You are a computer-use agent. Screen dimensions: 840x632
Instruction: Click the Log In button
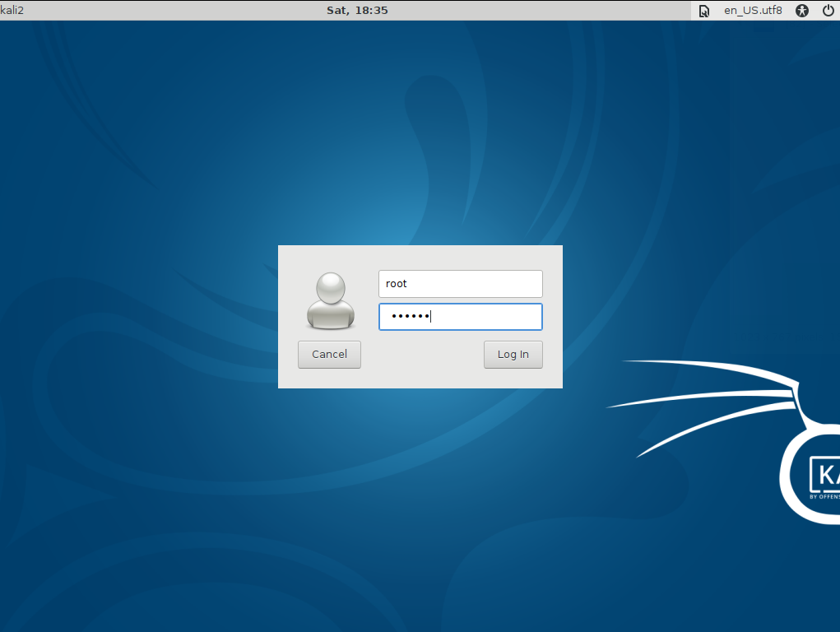(x=513, y=355)
